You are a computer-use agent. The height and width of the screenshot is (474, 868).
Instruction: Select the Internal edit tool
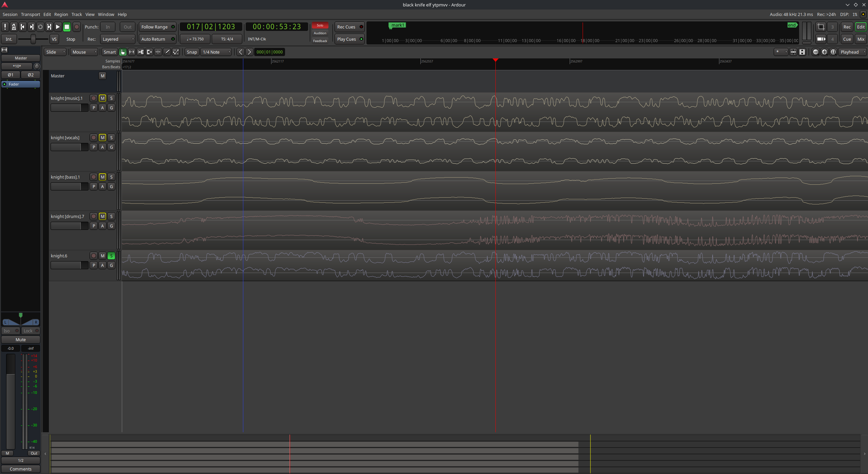(176, 52)
